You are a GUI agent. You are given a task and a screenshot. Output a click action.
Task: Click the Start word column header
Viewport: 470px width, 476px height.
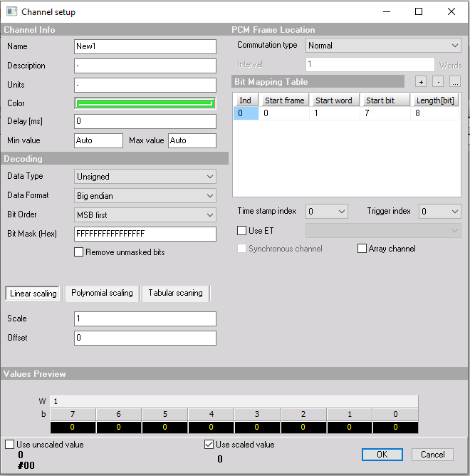[335, 100]
